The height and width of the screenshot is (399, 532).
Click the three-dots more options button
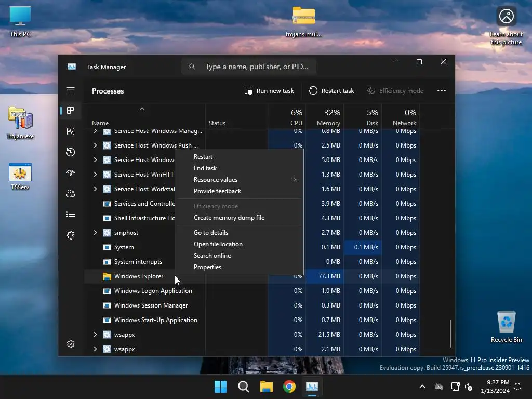442,90
